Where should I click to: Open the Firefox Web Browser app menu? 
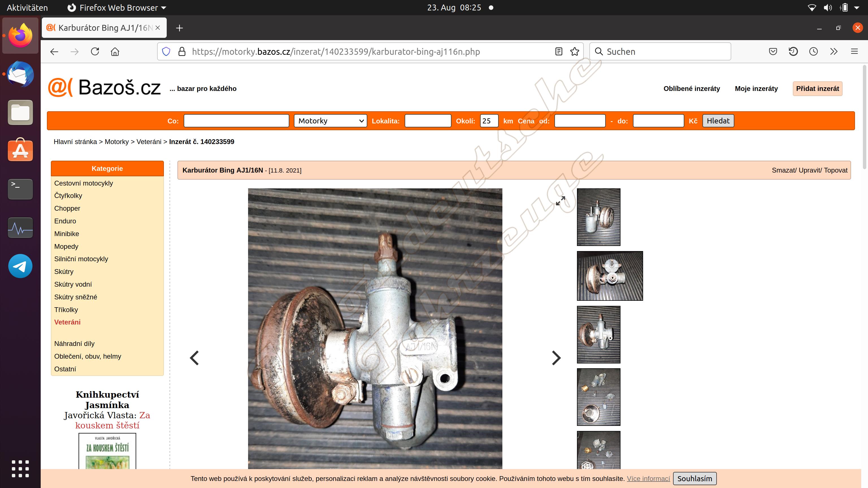[117, 7]
